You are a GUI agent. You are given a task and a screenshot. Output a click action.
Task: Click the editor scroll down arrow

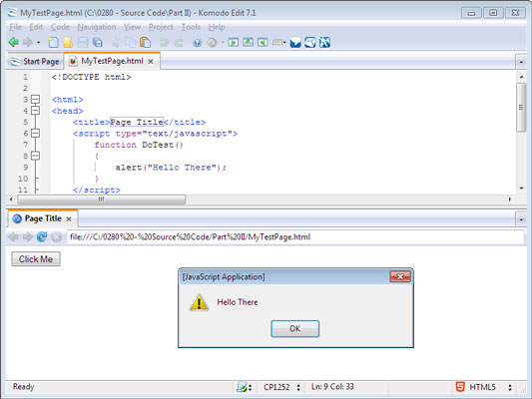point(521,188)
